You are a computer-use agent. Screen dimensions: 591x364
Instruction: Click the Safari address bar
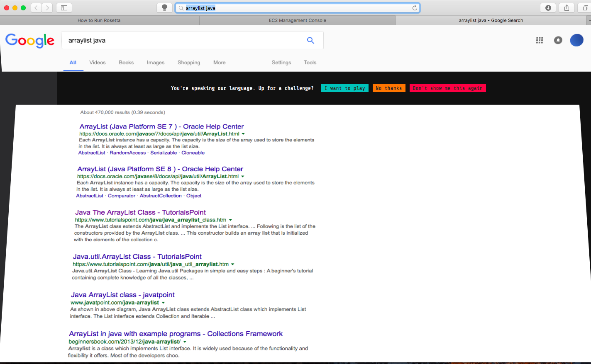click(x=297, y=8)
